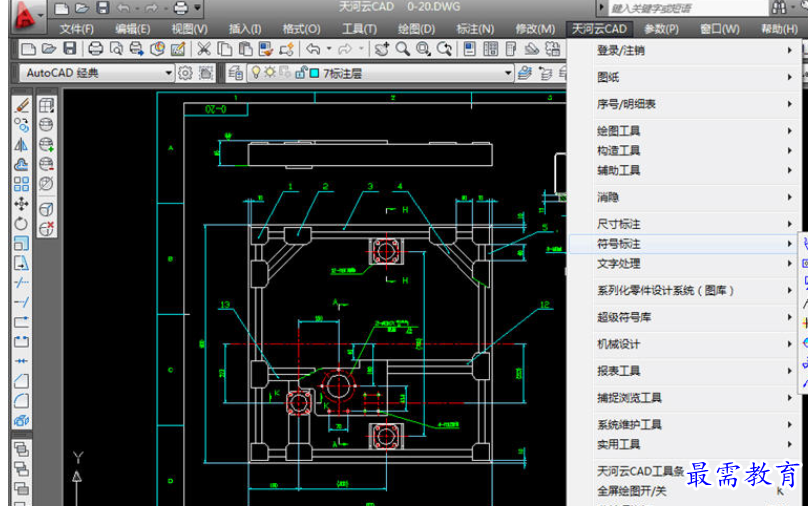Viewport: 808px width, 506px height.
Task: Select the Array tool
Action: click(x=22, y=184)
